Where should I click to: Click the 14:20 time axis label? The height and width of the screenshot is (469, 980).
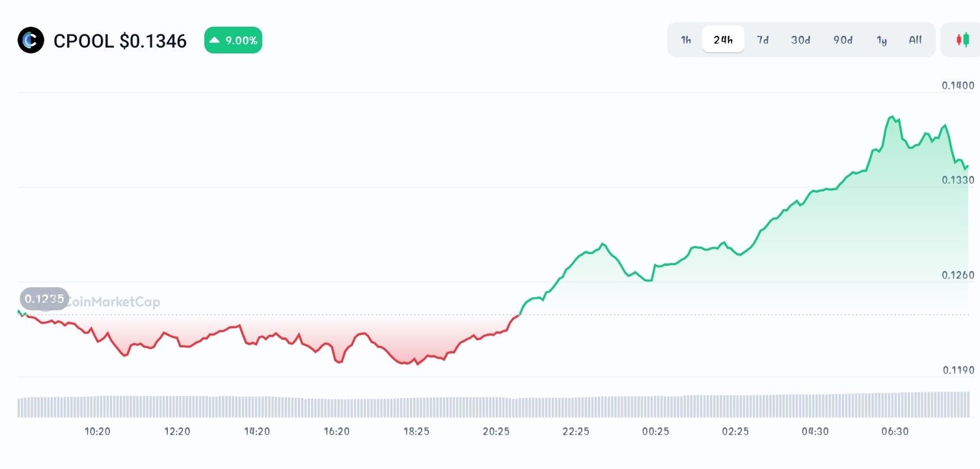[257, 431]
